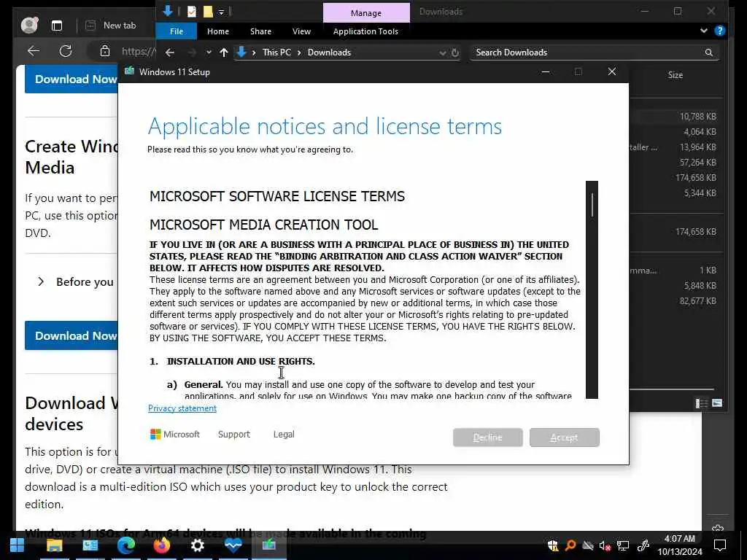Open the browser tab actions icon
The height and width of the screenshot is (560, 747).
click(x=57, y=26)
